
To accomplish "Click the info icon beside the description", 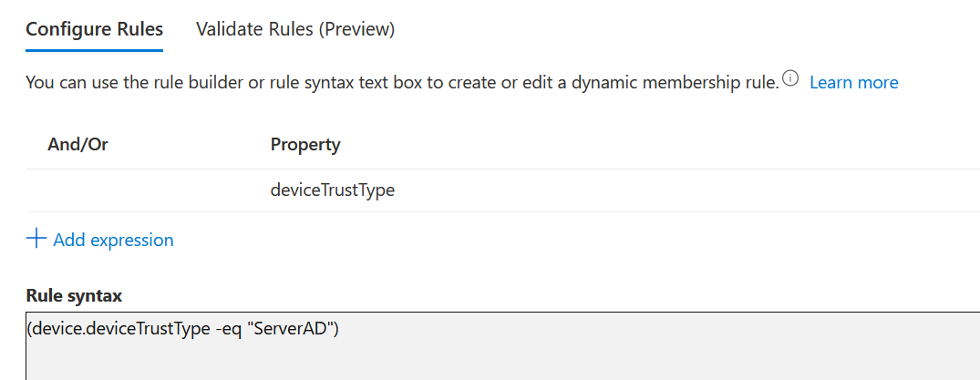I will pyautogui.click(x=790, y=80).
